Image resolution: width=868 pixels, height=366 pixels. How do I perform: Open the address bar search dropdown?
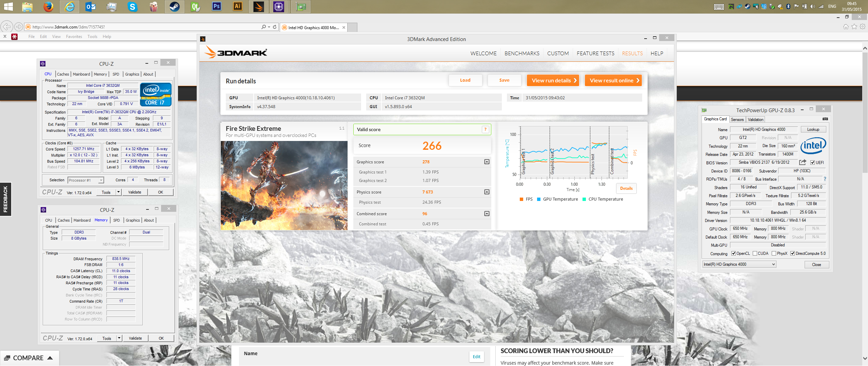(269, 27)
